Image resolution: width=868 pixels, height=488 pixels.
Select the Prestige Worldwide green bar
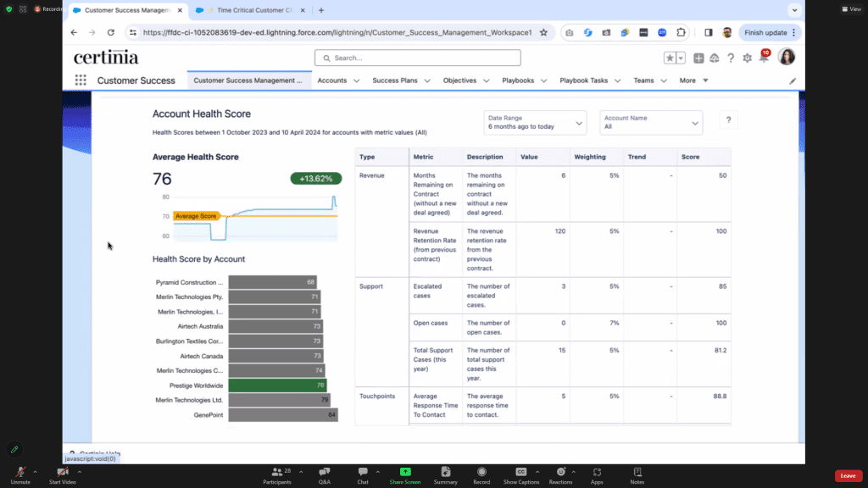tap(277, 385)
